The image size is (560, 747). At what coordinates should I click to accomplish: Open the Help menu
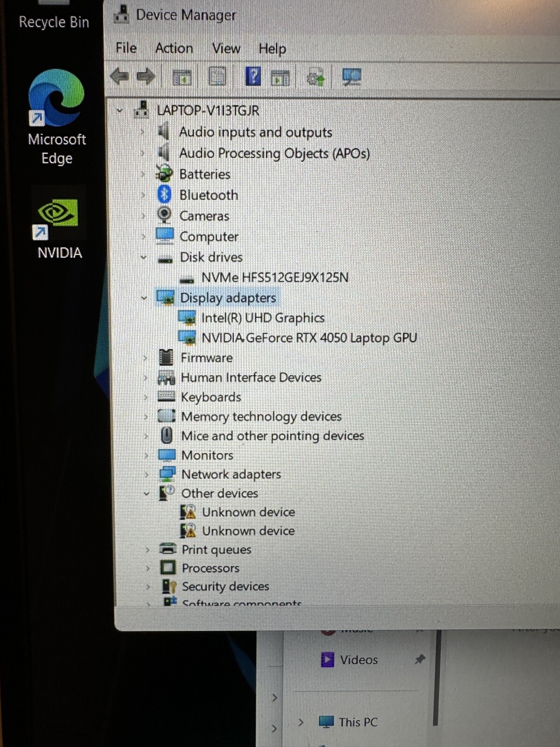(272, 49)
